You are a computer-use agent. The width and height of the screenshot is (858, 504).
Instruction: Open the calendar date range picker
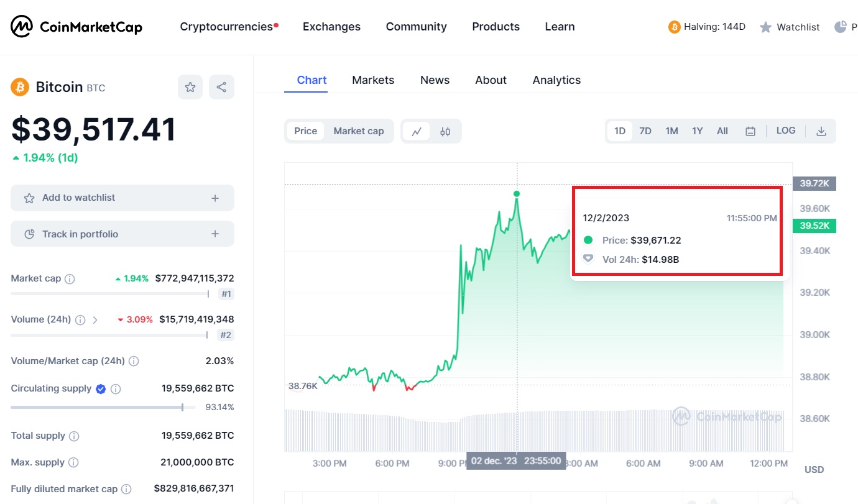tap(750, 131)
